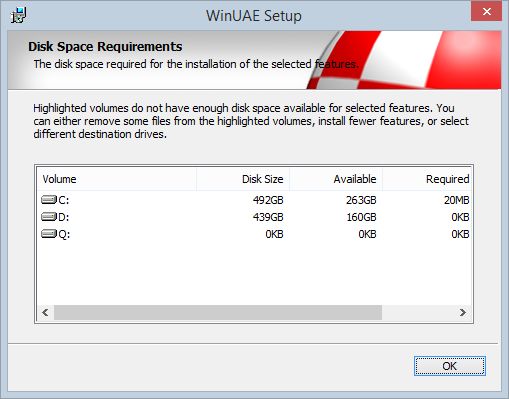The height and width of the screenshot is (399, 509).
Task: Click the WinUAE Setup title text
Action: 254,16
